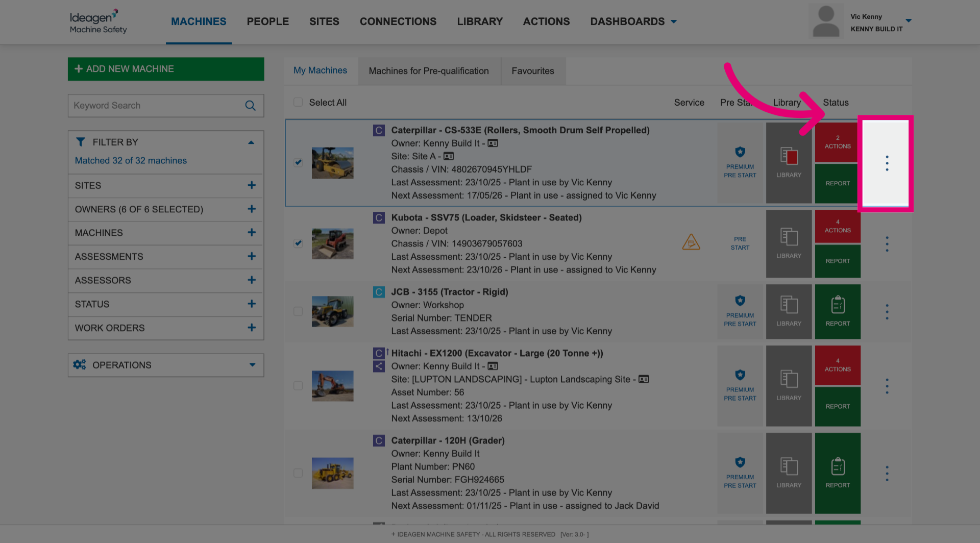Go to the CONNECTIONS menu
This screenshot has height=543, width=980.
pyautogui.click(x=398, y=21)
